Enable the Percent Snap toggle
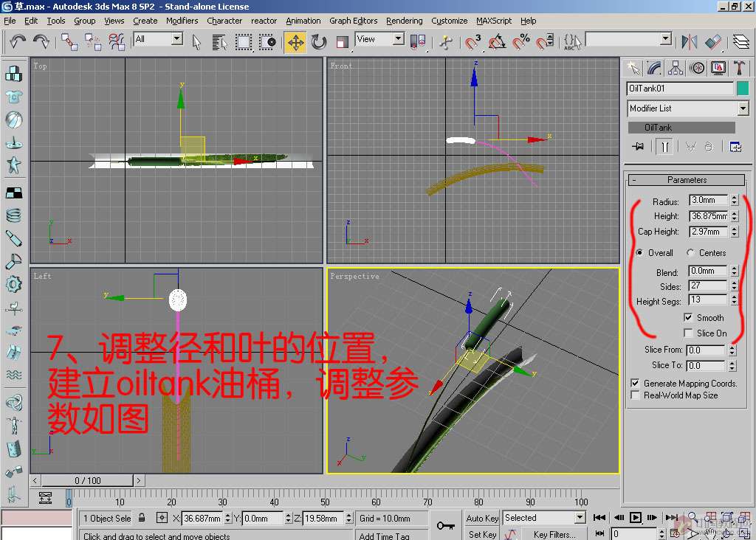This screenshot has height=540, width=756. click(x=521, y=42)
